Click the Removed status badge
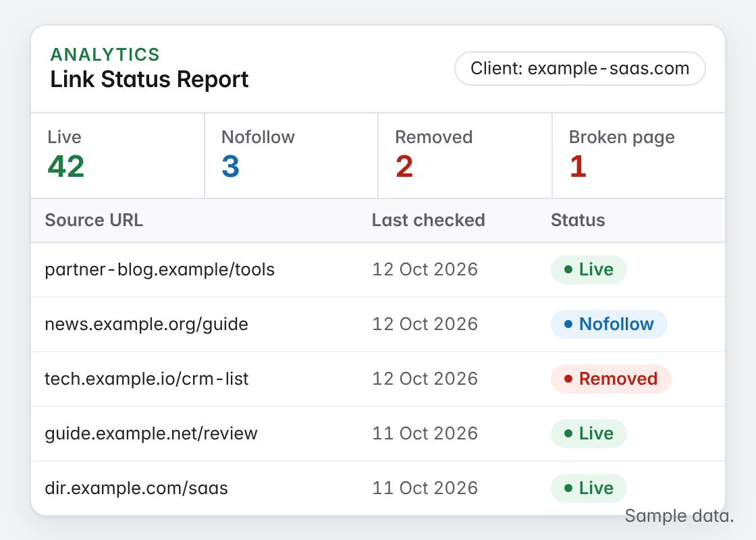 611,379
